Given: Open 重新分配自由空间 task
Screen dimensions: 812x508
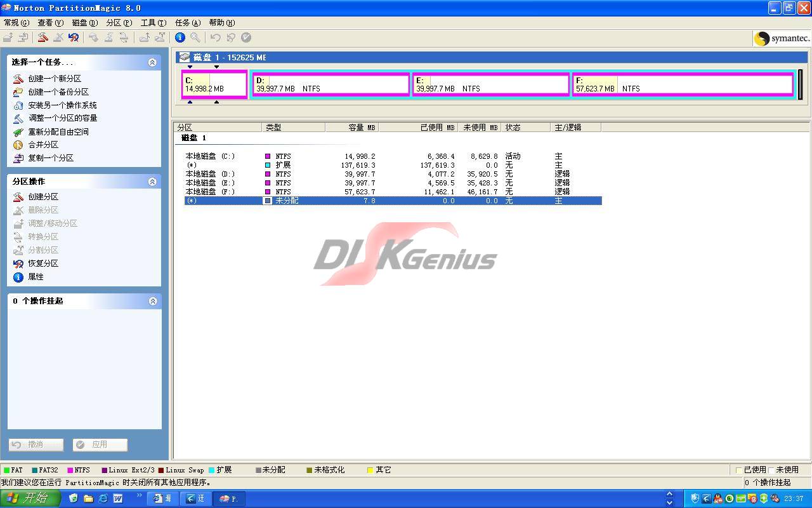Looking at the screenshot, I should [58, 132].
